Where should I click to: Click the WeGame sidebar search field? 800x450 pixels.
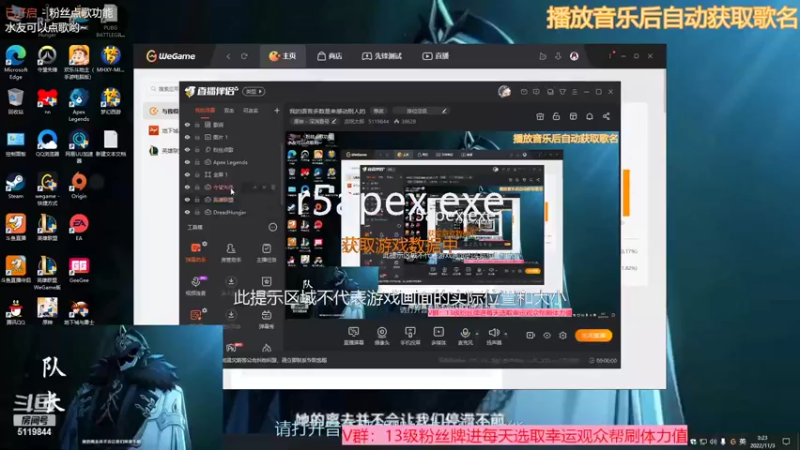[x=164, y=89]
